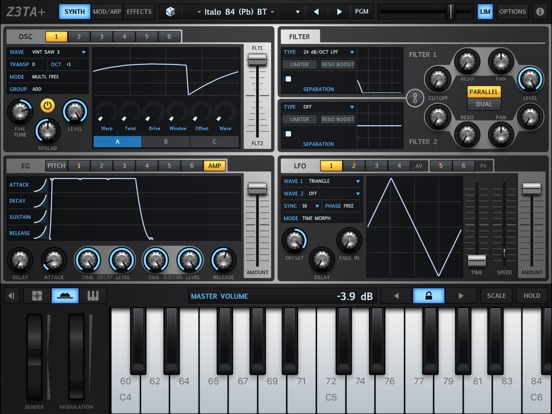Toggle the oscillator power button
552x414 pixels.
coord(48,106)
